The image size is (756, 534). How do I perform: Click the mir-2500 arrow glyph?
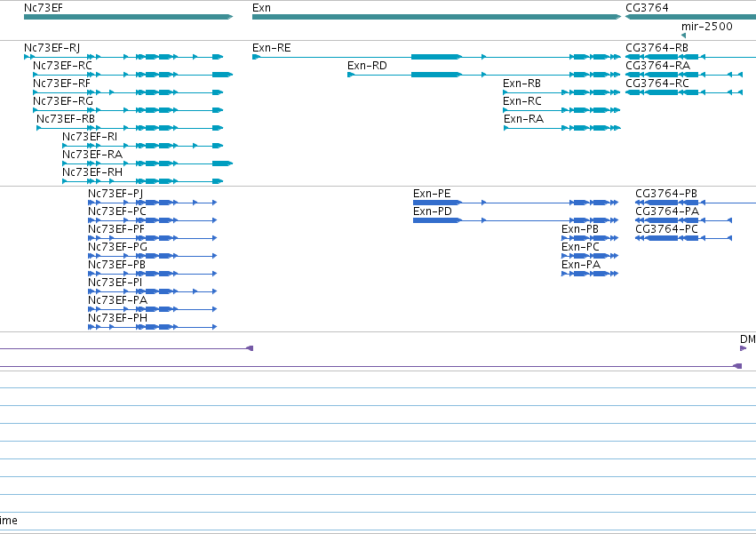[x=683, y=36]
